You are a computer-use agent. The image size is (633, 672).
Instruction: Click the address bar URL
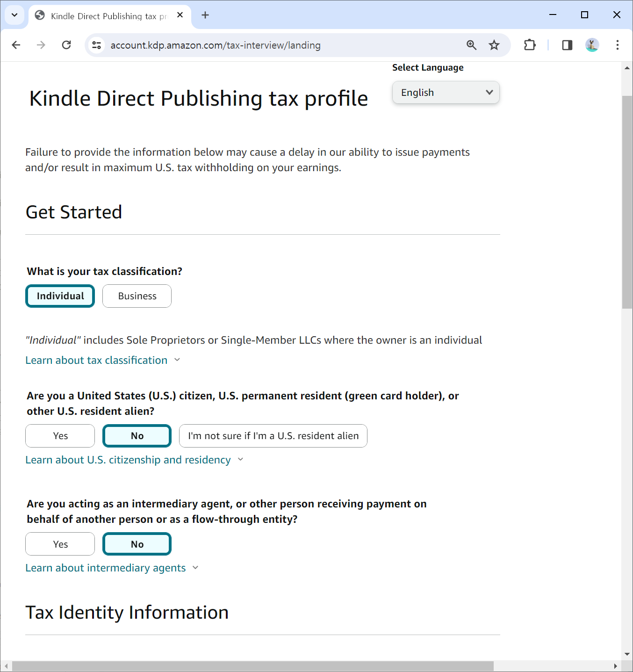[216, 45]
